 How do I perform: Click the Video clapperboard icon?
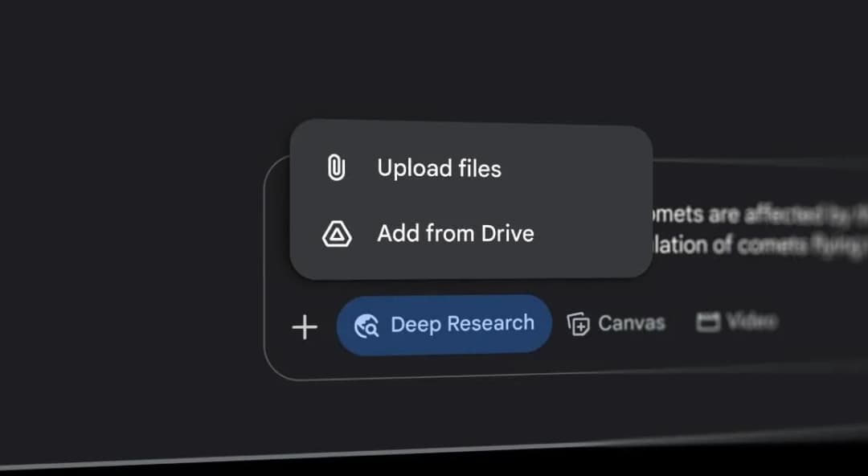pos(708,322)
